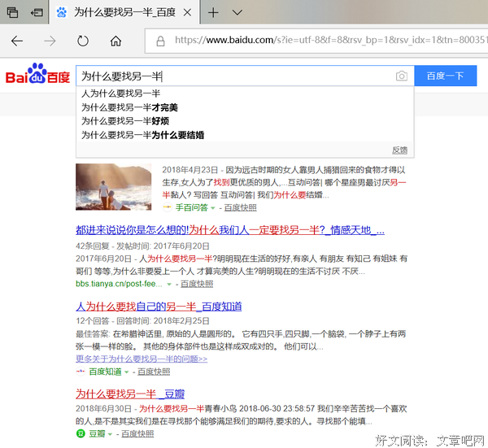Open the 豆瓣 source link

[x=97, y=433]
